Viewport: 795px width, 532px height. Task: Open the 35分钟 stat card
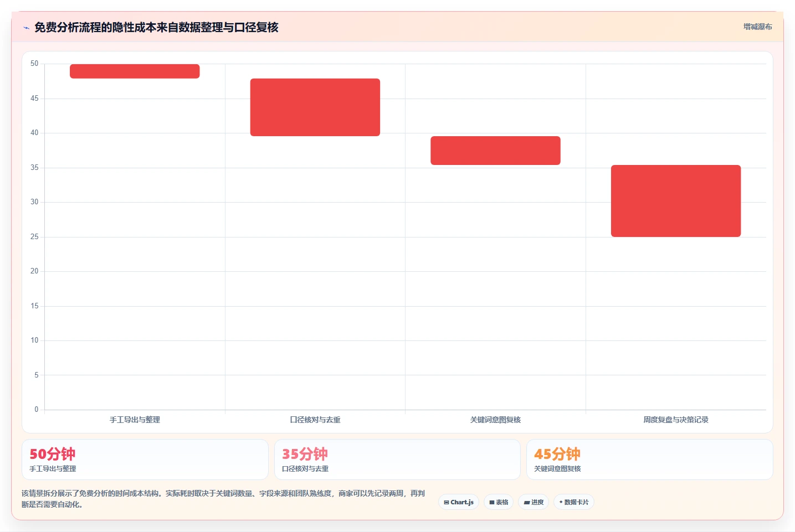click(397, 459)
